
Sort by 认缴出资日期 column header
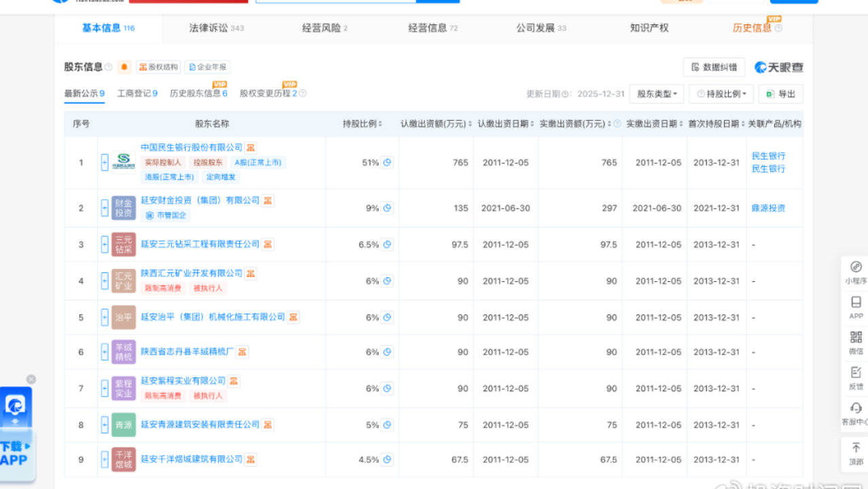tap(506, 124)
